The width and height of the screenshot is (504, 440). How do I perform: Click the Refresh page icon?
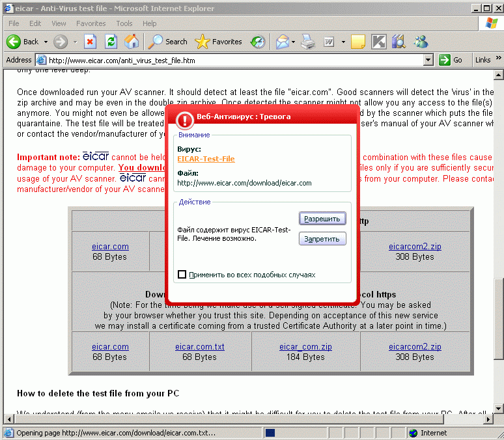[111, 42]
